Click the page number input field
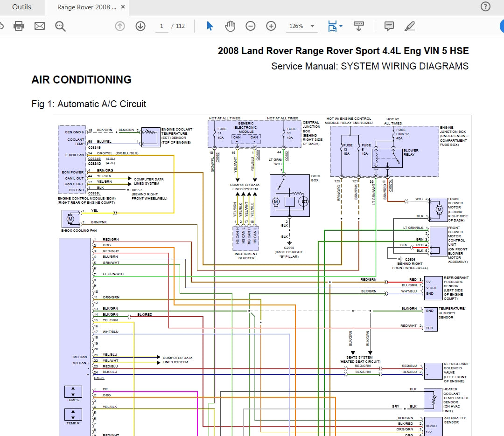504x436 pixels. tap(161, 26)
